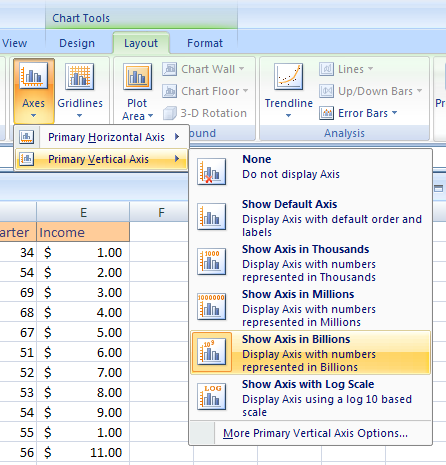Switch to the Format ribbon tab
The height and width of the screenshot is (465, 446).
coord(205,43)
